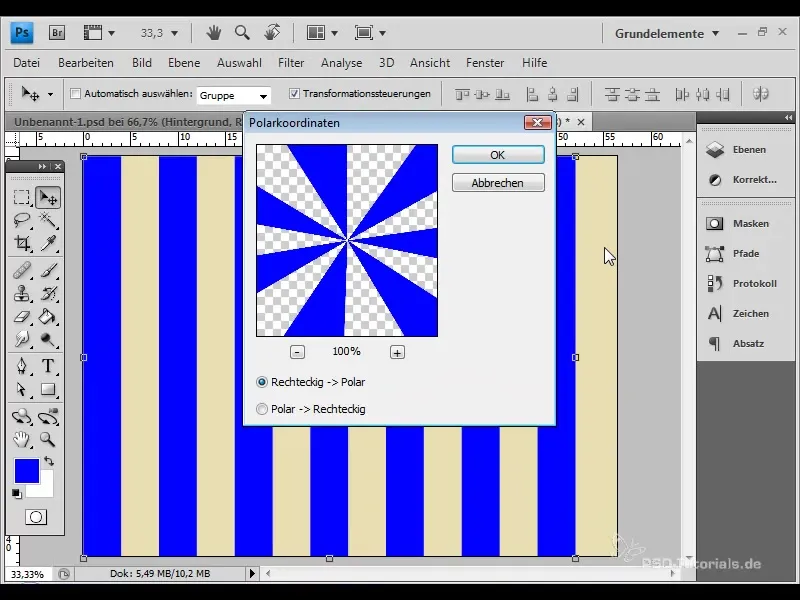Image resolution: width=800 pixels, height=600 pixels.
Task: Click the 33,33% zoom field in status bar
Action: point(27,574)
